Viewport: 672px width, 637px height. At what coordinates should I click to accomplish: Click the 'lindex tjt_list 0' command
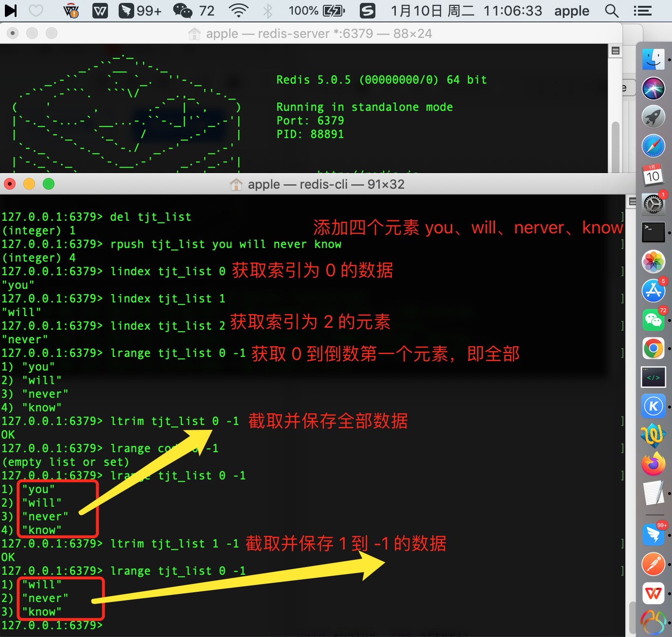tap(168, 271)
